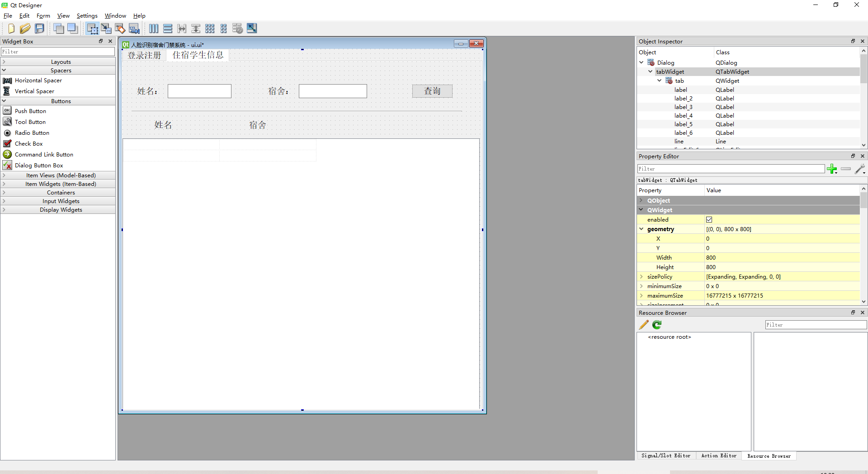
Task: Switch to 登录注册 tab in the form
Action: click(144, 55)
